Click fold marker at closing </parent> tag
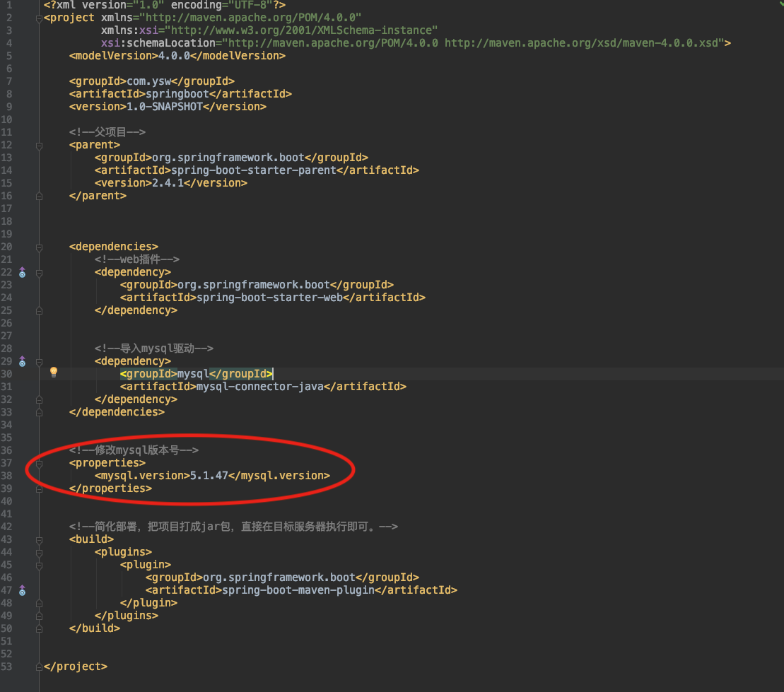 pyautogui.click(x=39, y=197)
